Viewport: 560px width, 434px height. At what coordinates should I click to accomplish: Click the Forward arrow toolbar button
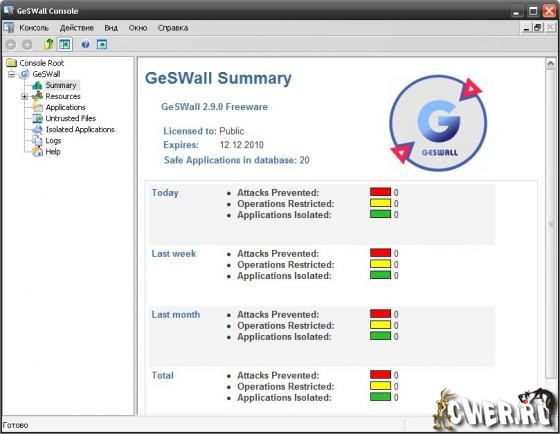27,45
